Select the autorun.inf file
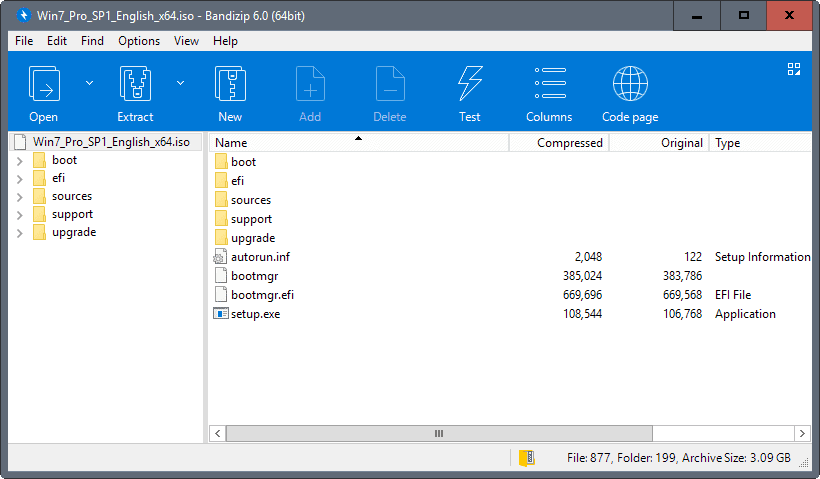820x479 pixels. click(x=260, y=257)
